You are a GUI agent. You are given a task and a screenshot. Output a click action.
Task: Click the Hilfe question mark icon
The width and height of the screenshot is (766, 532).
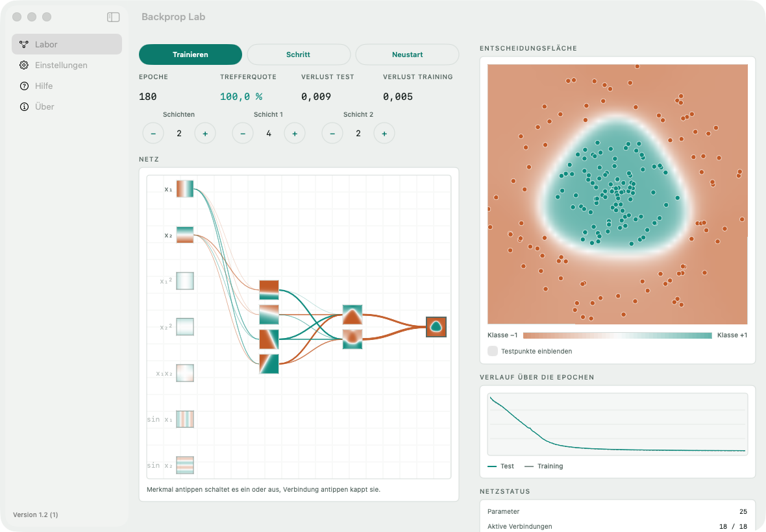(x=24, y=86)
